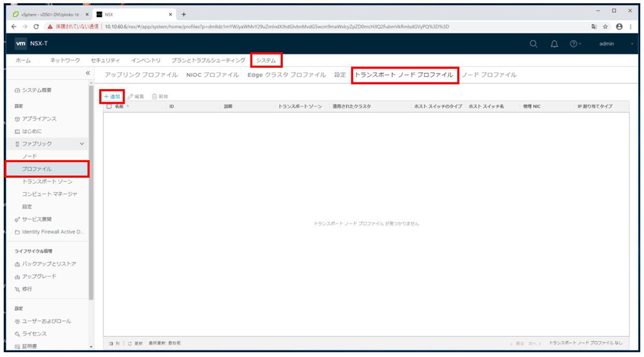Toggle the select-all checkbox in table header
This screenshot has width=644, height=357.
109,106
